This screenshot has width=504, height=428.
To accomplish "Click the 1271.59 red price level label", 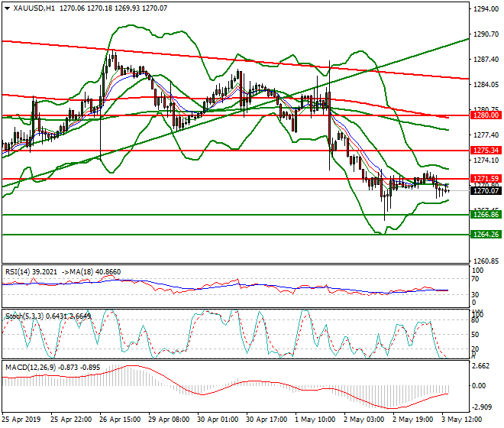I will (x=486, y=179).
